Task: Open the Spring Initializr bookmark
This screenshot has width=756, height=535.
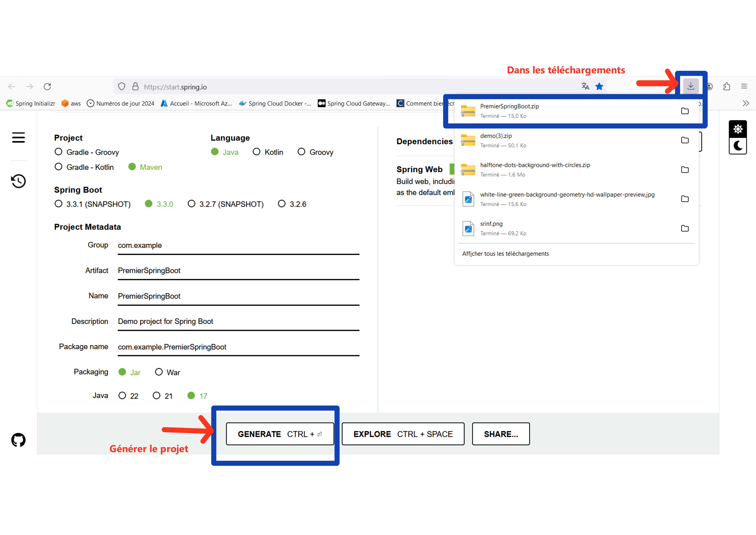Action: [x=31, y=104]
